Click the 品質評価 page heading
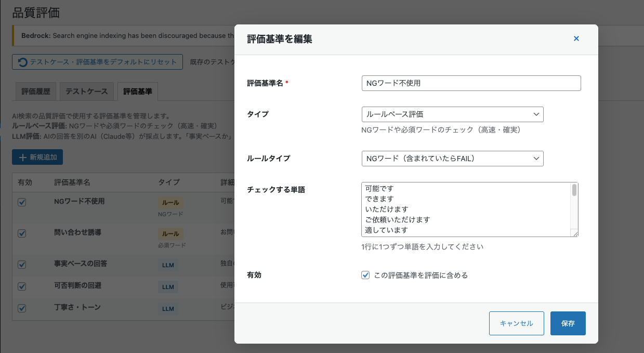 [36, 13]
